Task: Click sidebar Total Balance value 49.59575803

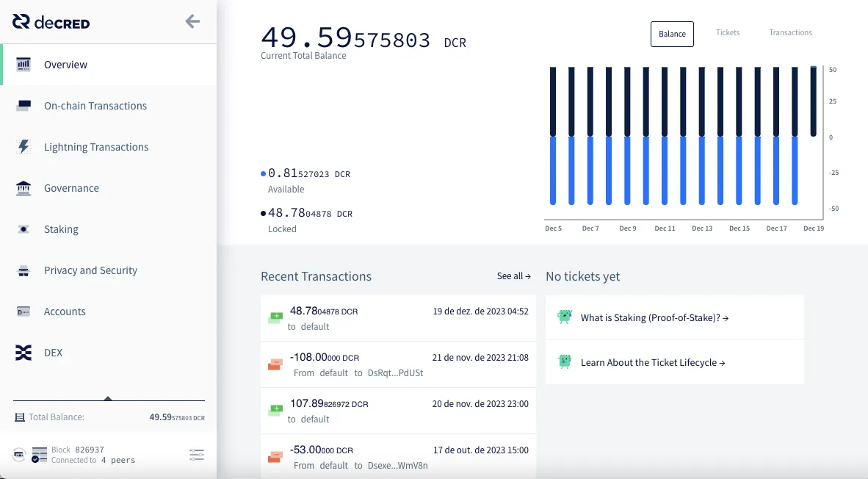Action: coord(177,417)
